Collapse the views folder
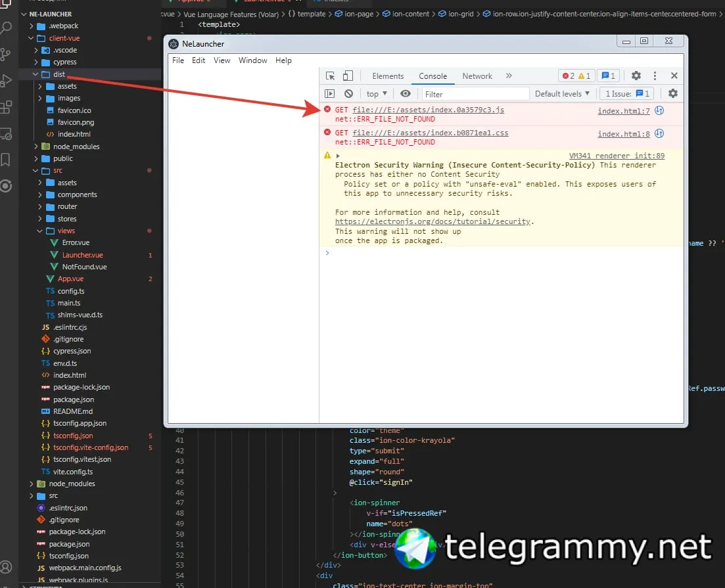 pos(39,231)
